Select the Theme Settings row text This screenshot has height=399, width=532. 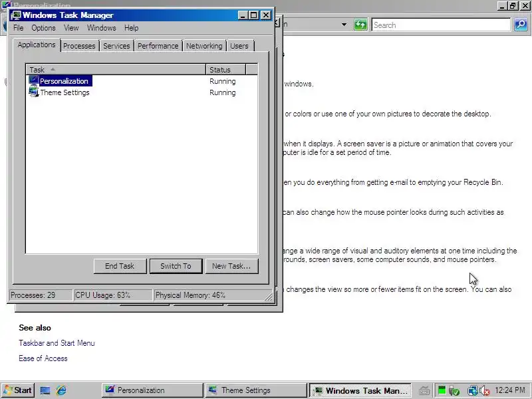coord(65,92)
